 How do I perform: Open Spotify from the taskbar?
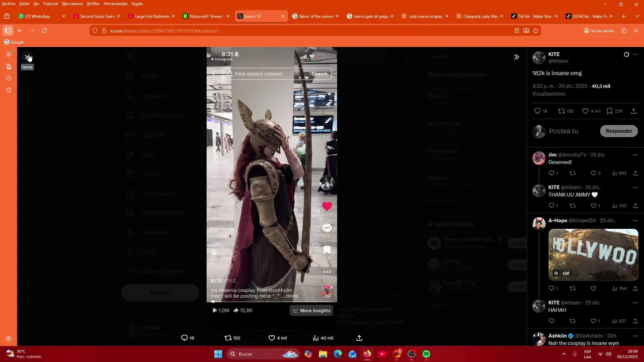point(426,354)
